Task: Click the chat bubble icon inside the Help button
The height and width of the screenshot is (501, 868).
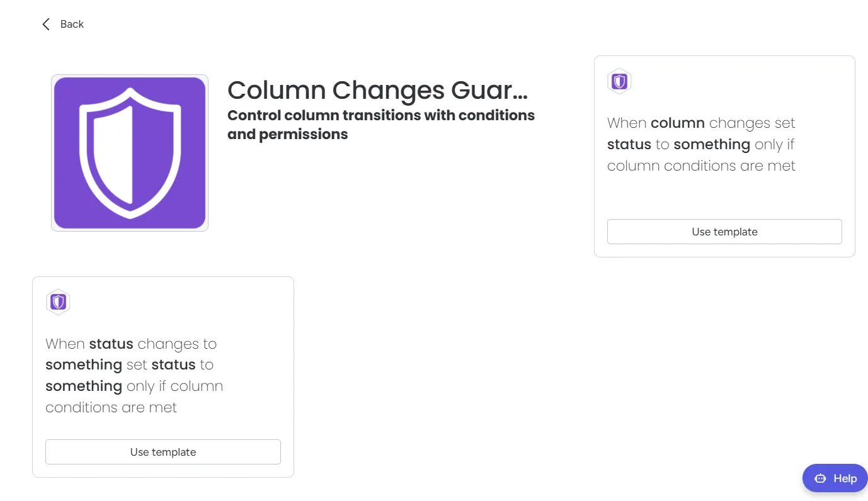Action: pyautogui.click(x=820, y=478)
